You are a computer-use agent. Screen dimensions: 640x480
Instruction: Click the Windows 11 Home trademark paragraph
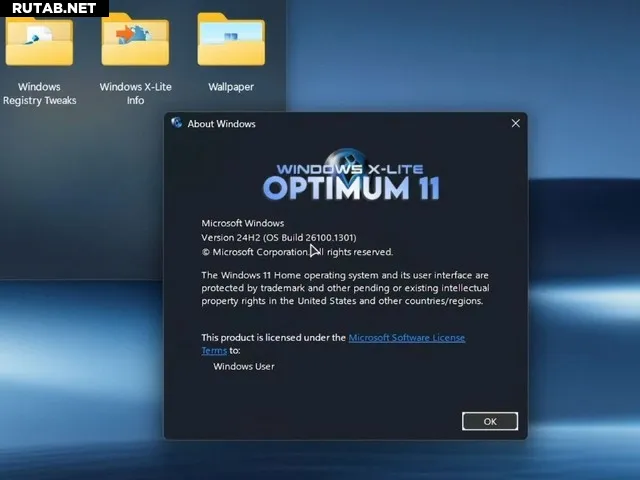[x=345, y=287]
